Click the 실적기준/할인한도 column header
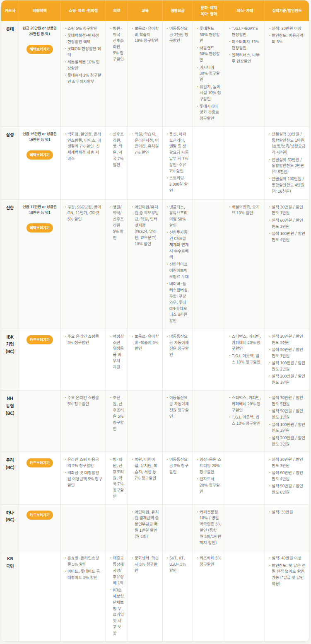The image size is (311, 644). click(287, 11)
